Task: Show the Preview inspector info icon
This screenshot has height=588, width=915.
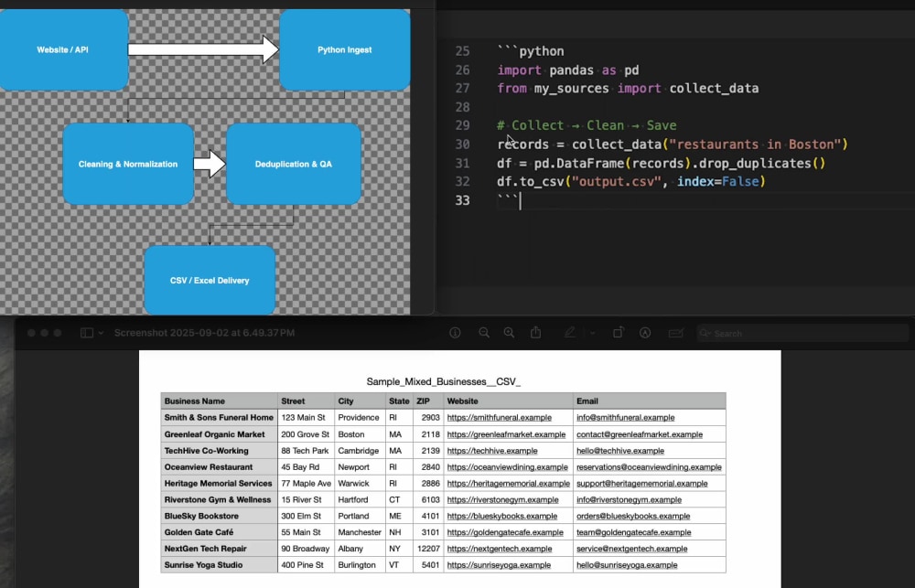Action: [455, 333]
